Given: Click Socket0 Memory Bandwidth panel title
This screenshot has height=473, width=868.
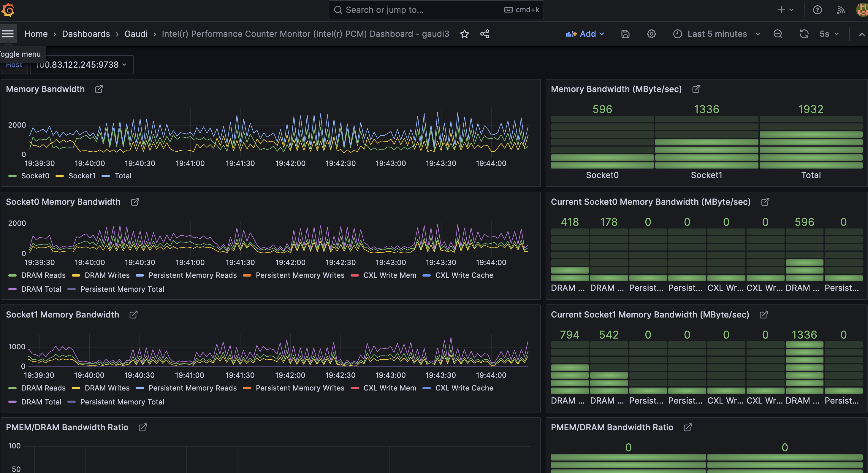Looking at the screenshot, I should (63, 202).
